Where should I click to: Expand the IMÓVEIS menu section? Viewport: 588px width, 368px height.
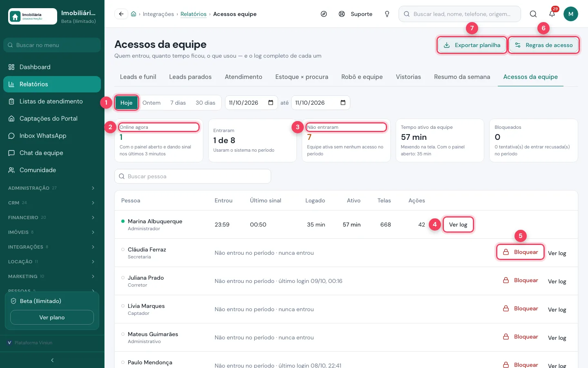(x=52, y=232)
